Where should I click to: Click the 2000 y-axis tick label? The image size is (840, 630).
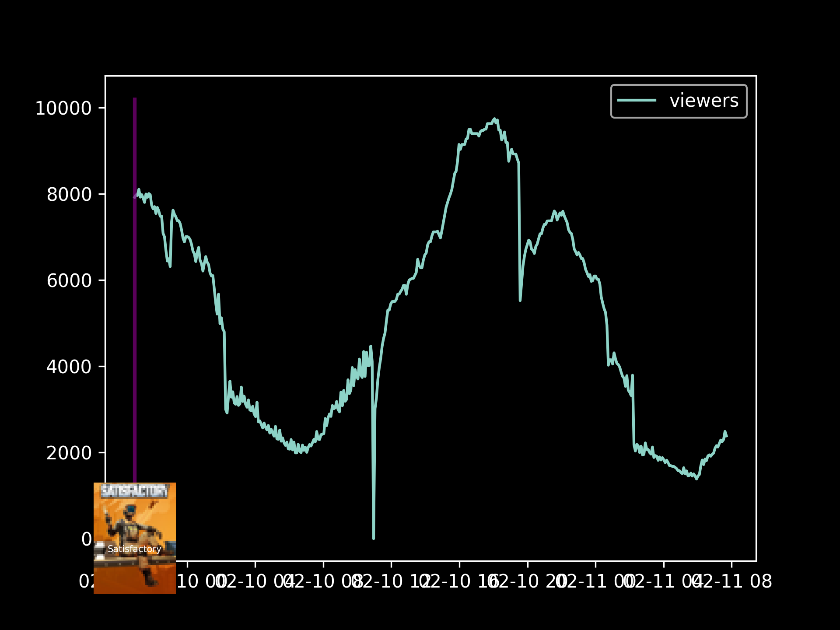[69, 453]
